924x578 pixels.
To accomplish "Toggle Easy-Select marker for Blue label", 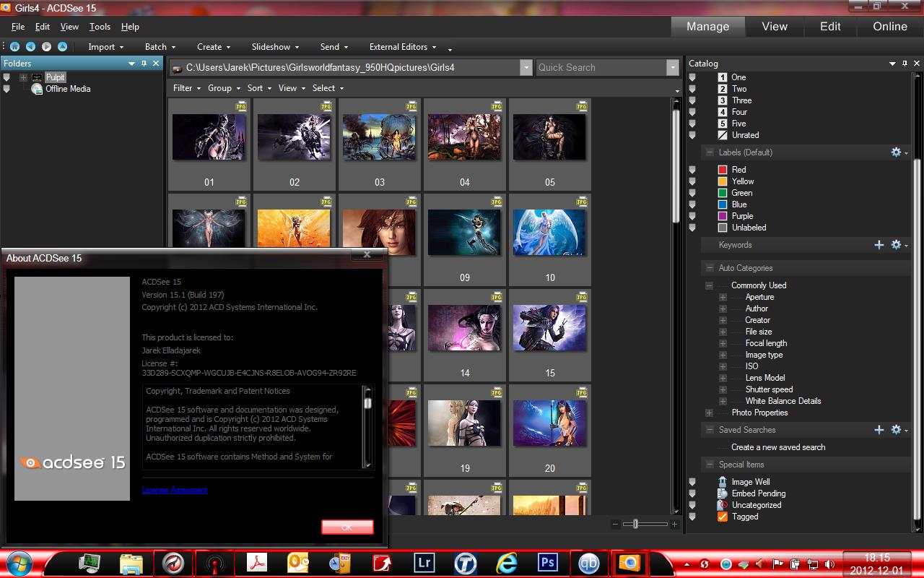I will click(x=692, y=204).
